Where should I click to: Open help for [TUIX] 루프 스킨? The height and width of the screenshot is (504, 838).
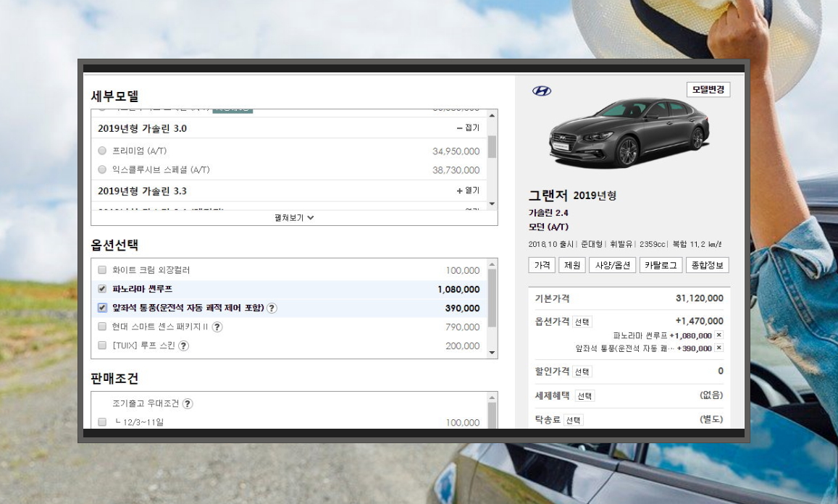(183, 346)
